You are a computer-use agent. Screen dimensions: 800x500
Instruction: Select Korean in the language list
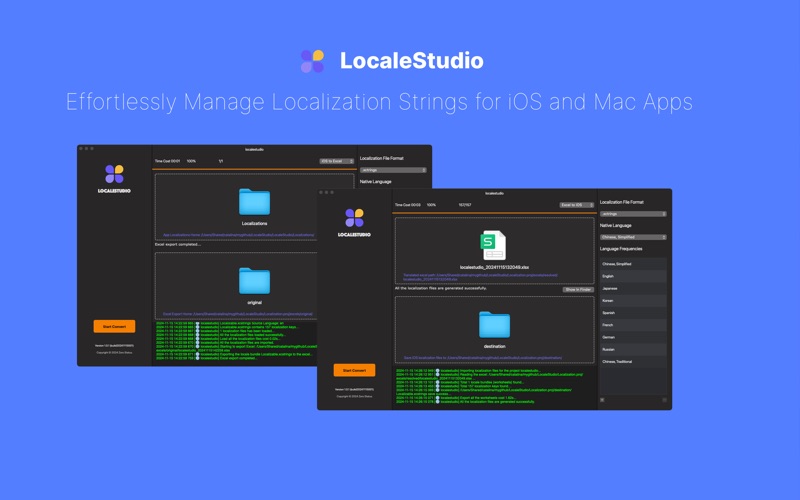(x=633, y=301)
